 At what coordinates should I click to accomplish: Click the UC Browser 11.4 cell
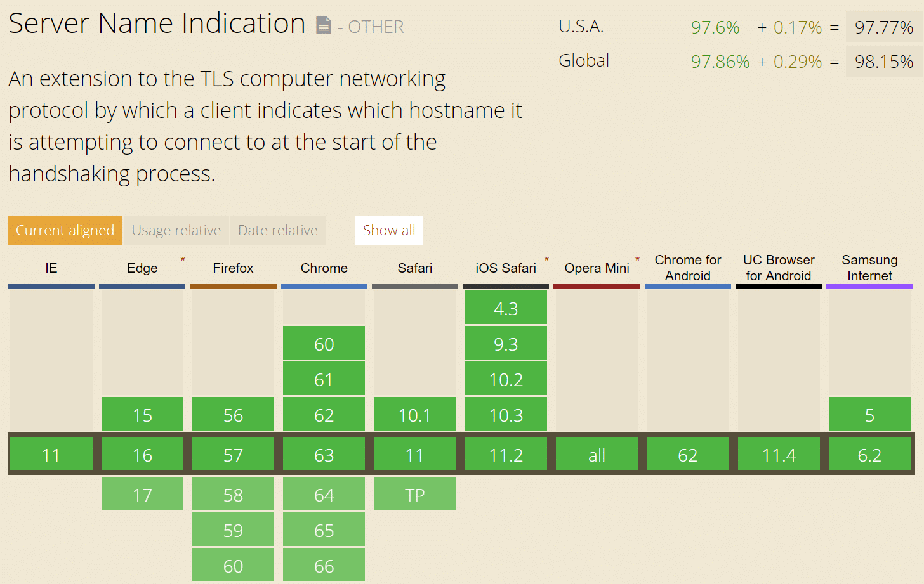click(x=779, y=455)
